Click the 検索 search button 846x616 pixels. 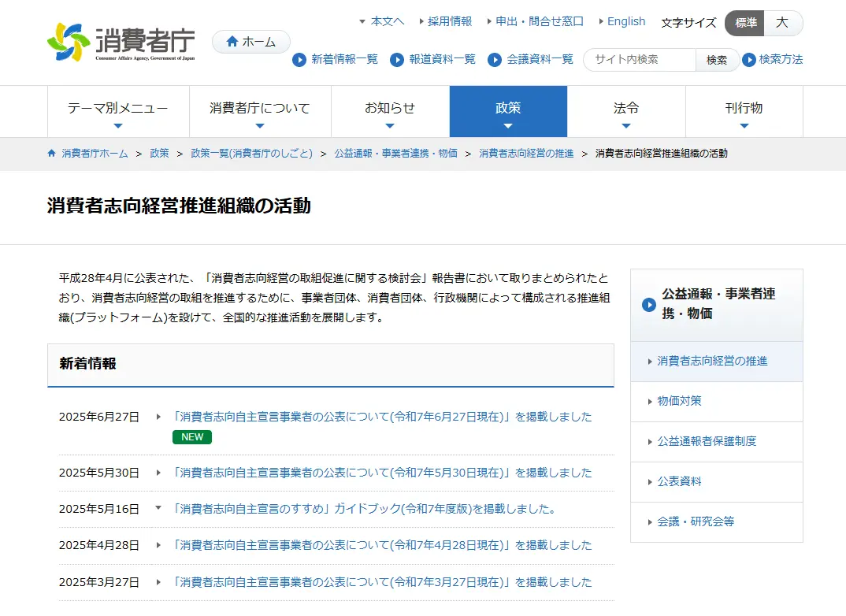click(717, 60)
